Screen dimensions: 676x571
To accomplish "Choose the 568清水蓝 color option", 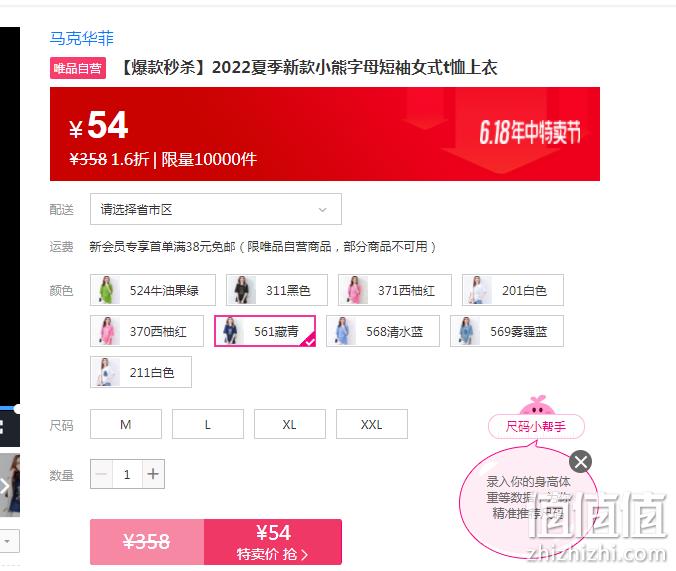I will pyautogui.click(x=383, y=331).
